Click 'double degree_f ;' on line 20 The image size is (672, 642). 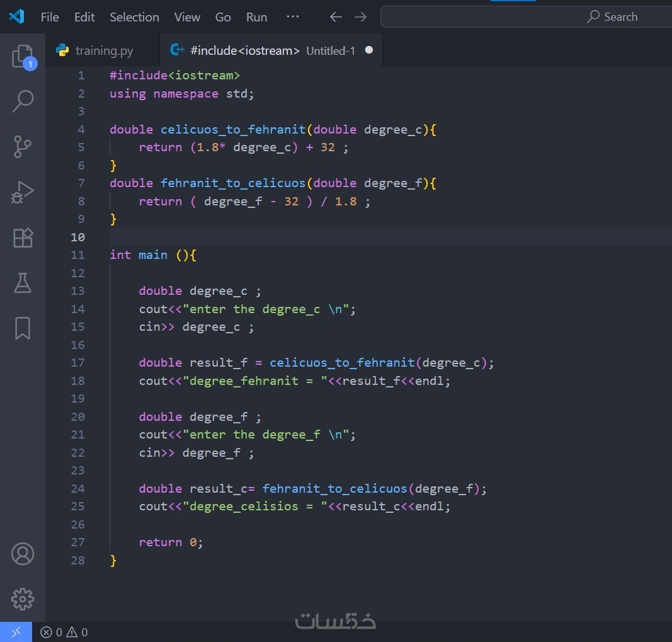200,417
